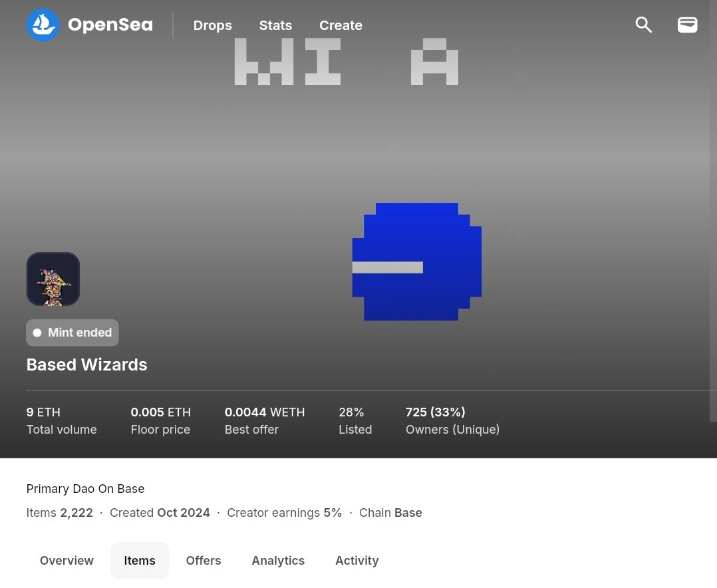Open the search magnifier icon
This screenshot has width=717, height=588.
pos(643,25)
